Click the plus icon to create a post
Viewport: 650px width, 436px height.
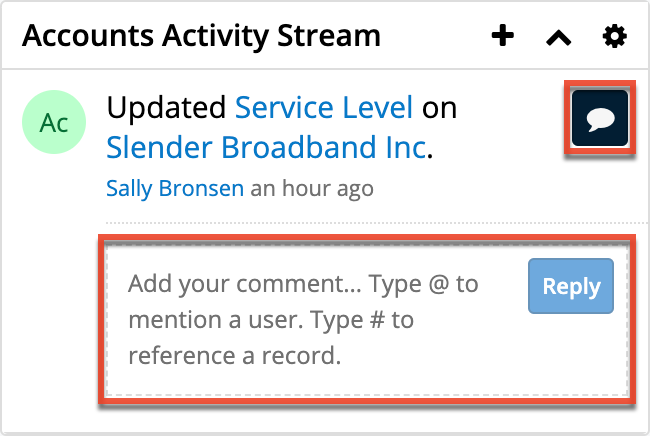point(503,37)
